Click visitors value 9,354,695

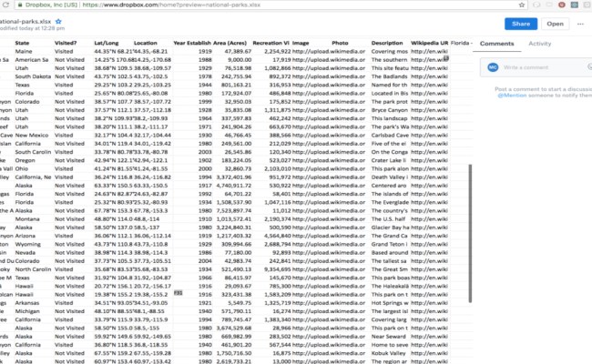278,269
